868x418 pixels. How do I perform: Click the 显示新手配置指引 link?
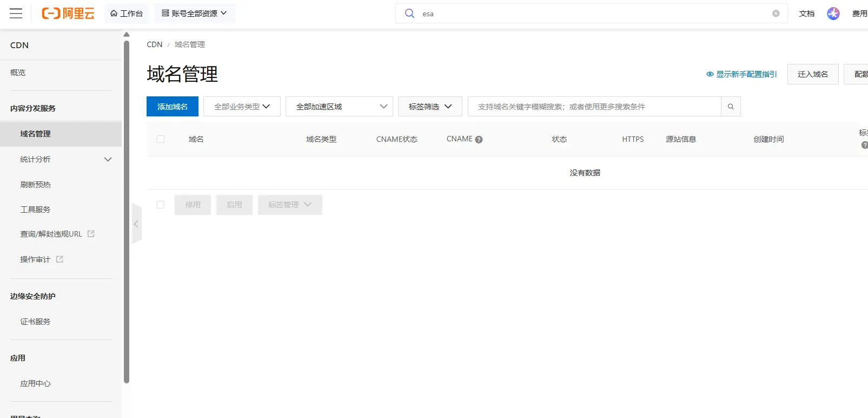coord(747,74)
